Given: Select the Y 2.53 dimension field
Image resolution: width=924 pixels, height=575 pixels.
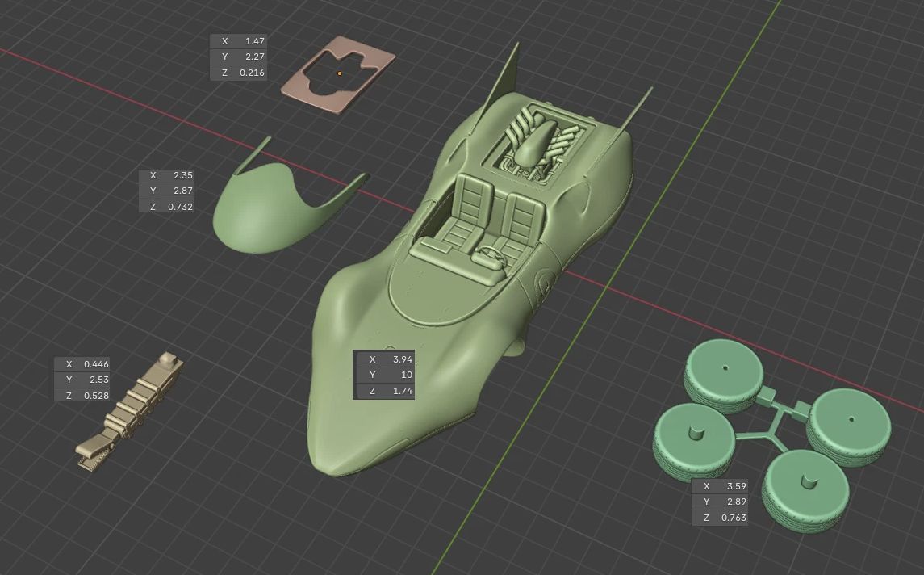Looking at the screenshot, I should tap(82, 380).
